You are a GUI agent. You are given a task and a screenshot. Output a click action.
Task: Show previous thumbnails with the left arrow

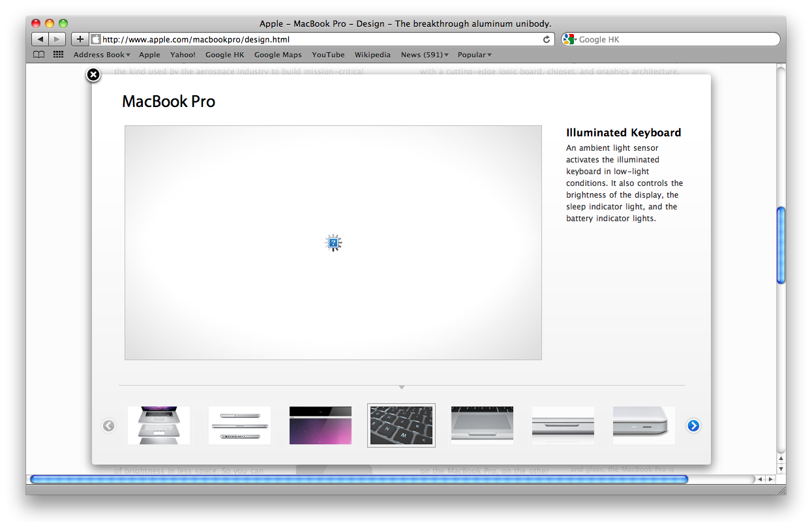coord(109,425)
